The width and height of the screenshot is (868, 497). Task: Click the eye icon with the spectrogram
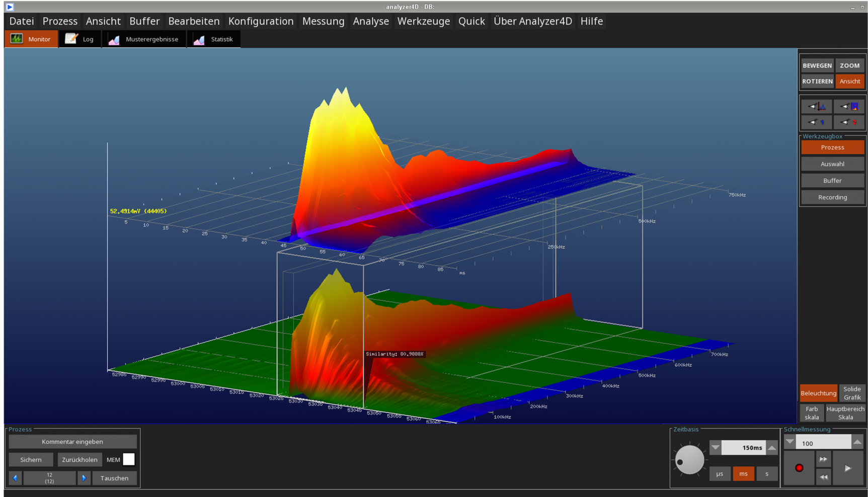tap(849, 106)
